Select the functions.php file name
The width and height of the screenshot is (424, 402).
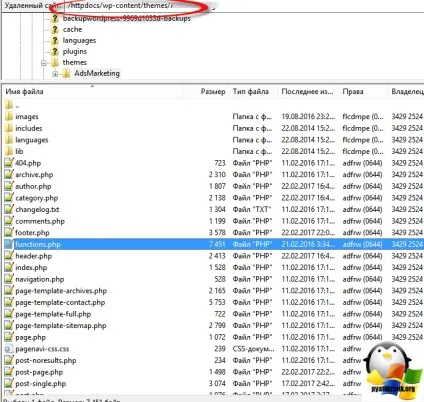click(38, 244)
